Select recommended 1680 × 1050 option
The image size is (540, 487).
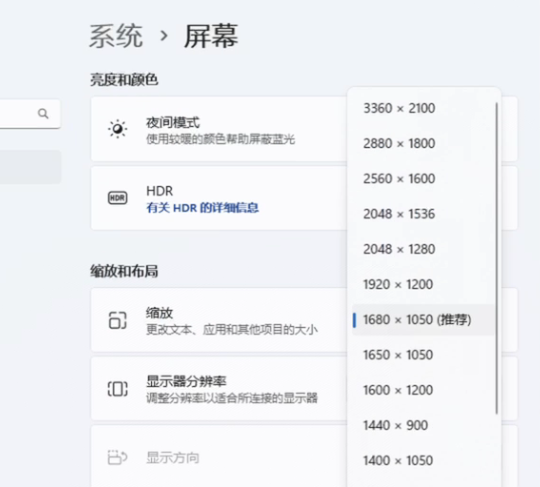point(423,320)
